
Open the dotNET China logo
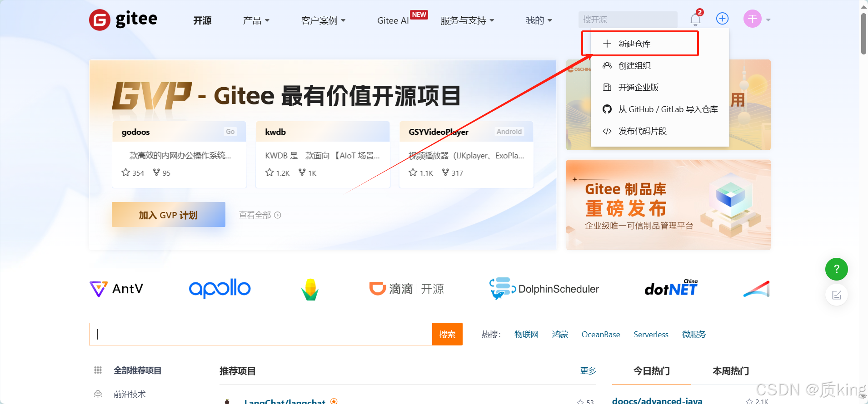click(671, 288)
